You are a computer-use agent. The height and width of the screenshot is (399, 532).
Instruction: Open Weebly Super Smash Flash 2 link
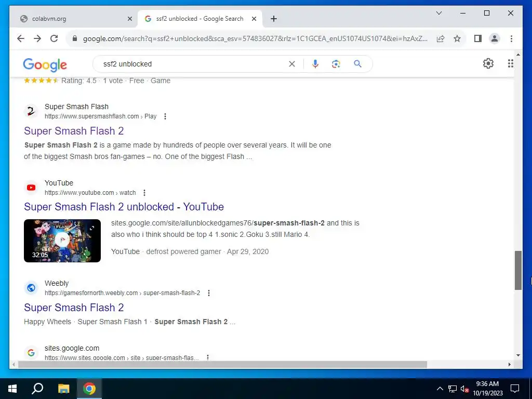[74, 308]
